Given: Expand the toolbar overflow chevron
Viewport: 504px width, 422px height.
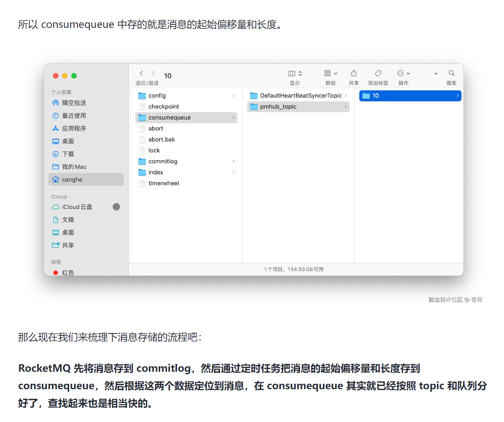Looking at the screenshot, I should click(436, 74).
